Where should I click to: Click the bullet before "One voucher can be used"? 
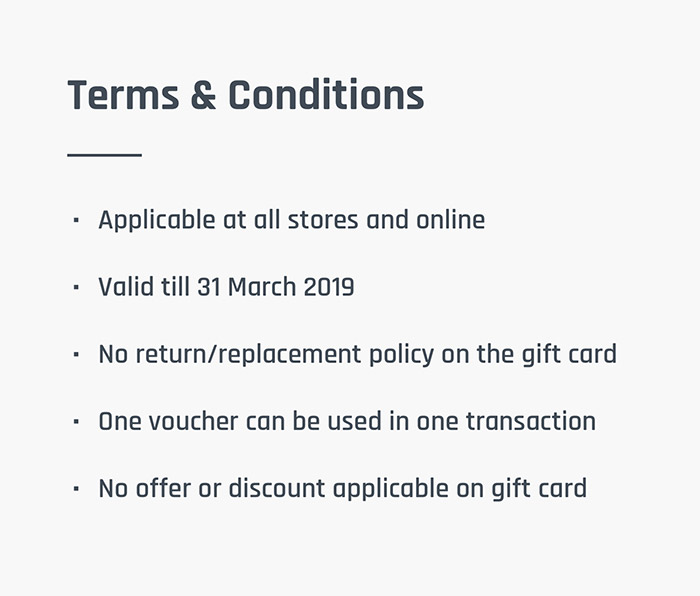point(76,422)
